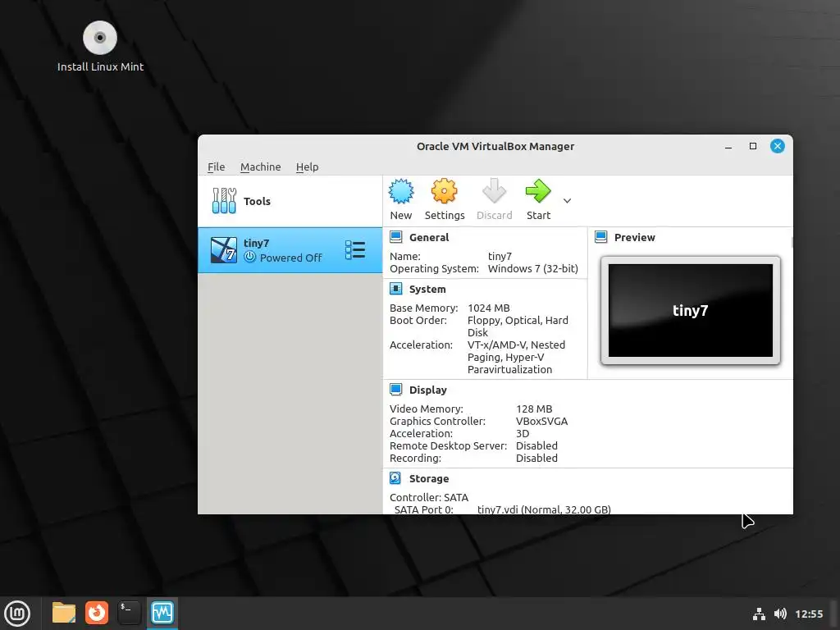Open the Help menu

307,167
